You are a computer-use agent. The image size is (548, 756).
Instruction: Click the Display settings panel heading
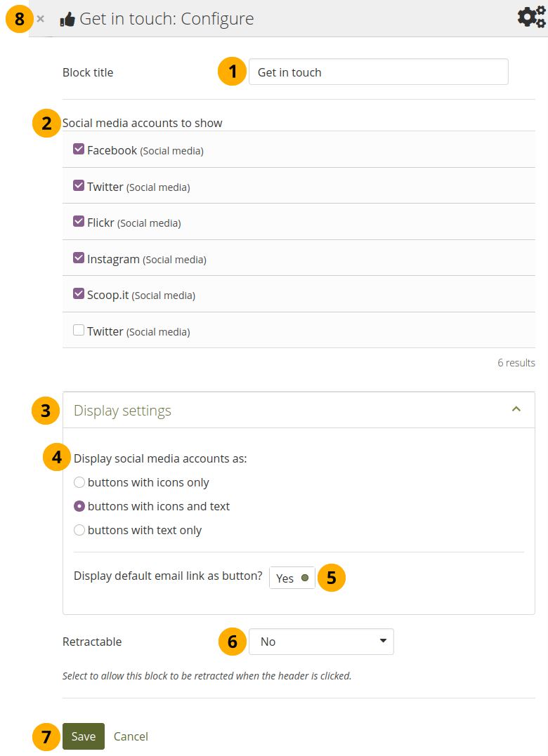tap(122, 411)
